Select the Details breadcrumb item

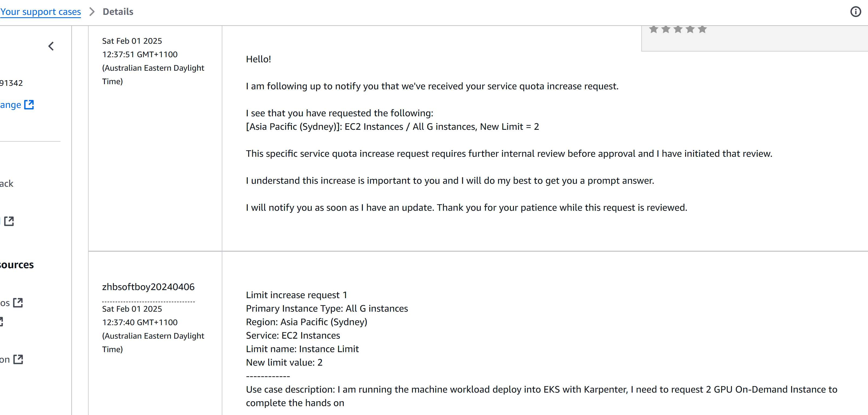118,12
